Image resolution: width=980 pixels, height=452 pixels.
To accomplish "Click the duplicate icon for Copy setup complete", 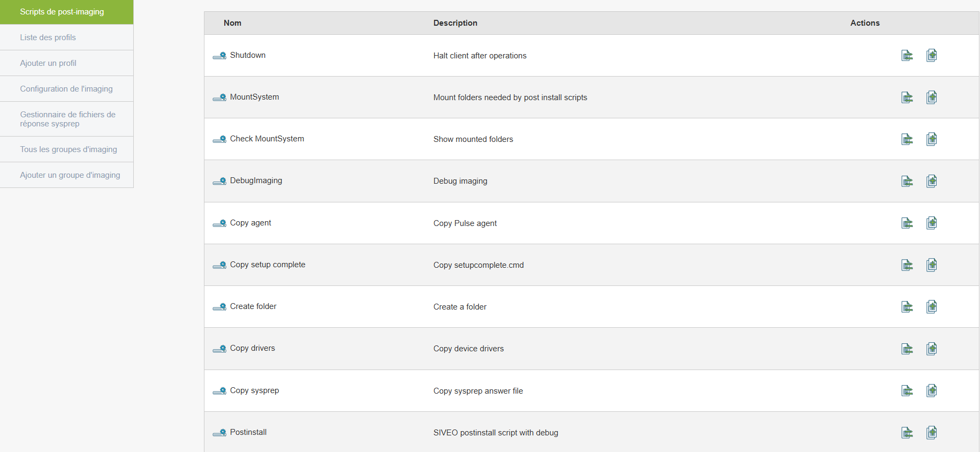I will point(931,265).
